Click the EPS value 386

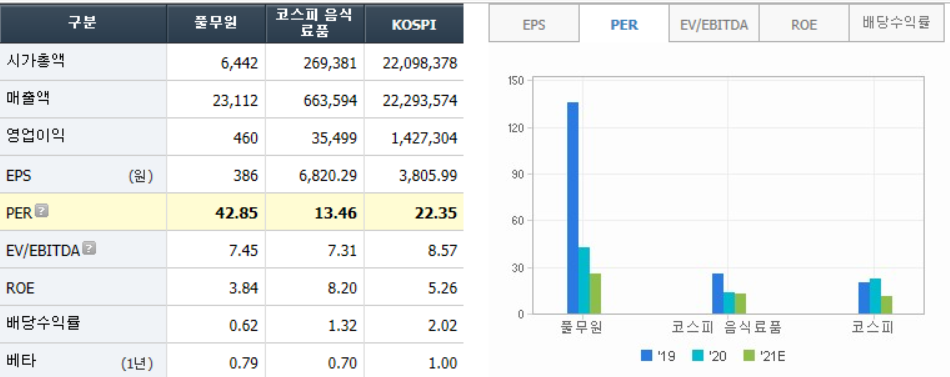pos(246,176)
